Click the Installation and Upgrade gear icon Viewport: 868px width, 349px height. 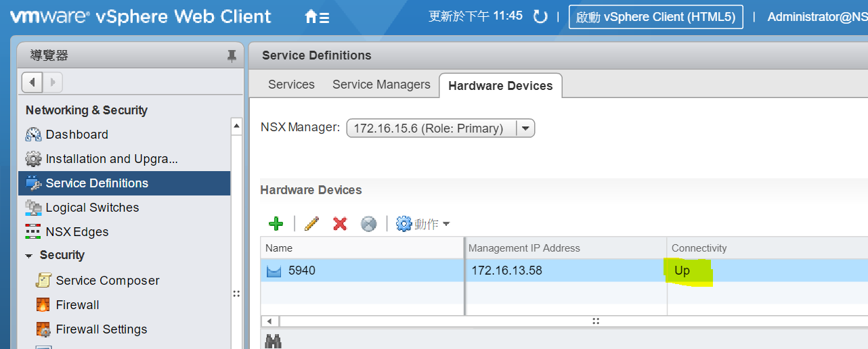click(33, 159)
